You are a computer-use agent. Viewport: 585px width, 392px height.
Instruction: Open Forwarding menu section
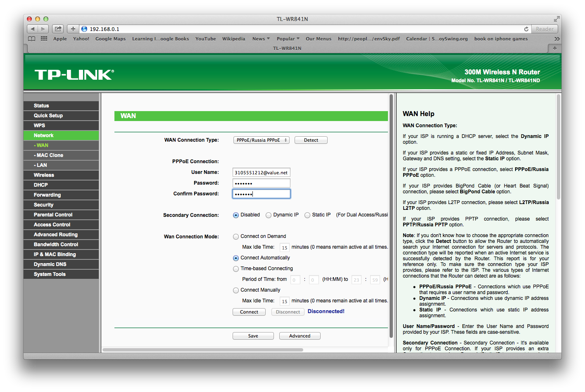tap(61, 195)
